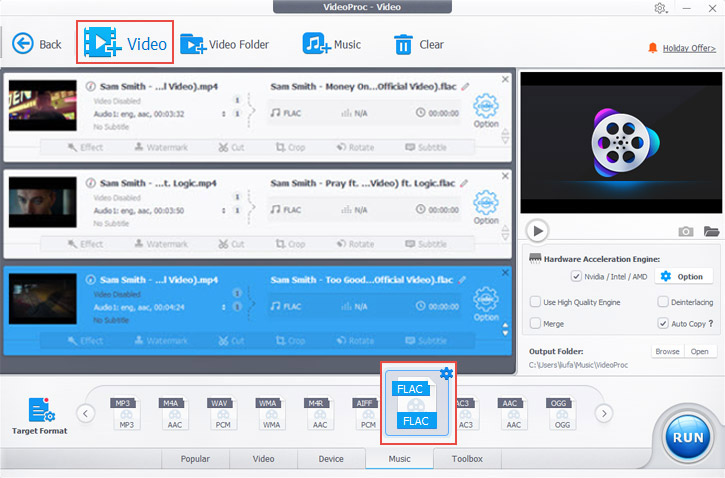The width and height of the screenshot is (725, 478).
Task: Choose OGG output format
Action: click(x=561, y=413)
